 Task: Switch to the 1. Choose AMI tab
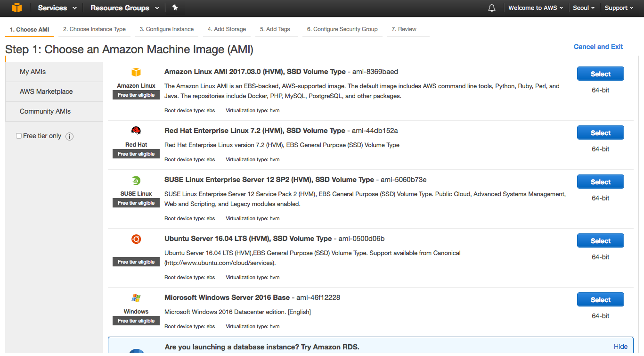tap(30, 29)
